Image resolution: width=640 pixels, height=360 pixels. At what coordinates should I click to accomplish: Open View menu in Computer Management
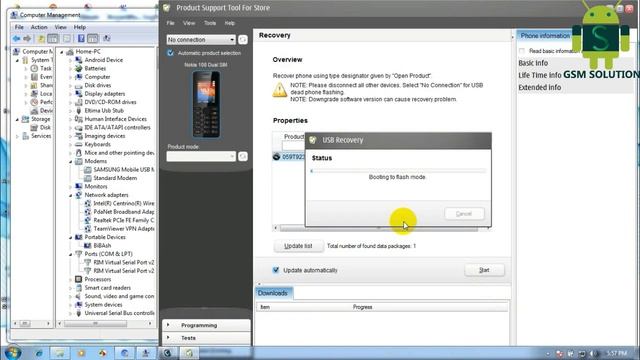(60, 27)
